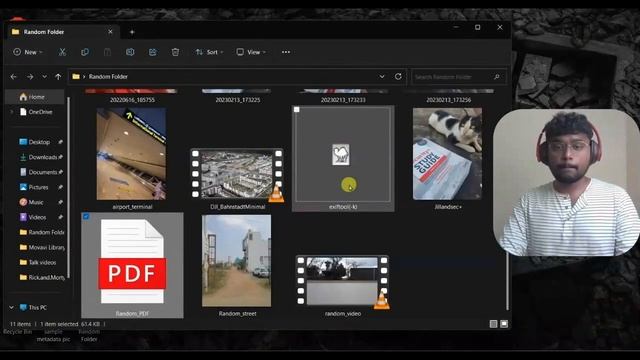Add a new tab with plus icon
The height and width of the screenshot is (360, 640).
(132, 32)
